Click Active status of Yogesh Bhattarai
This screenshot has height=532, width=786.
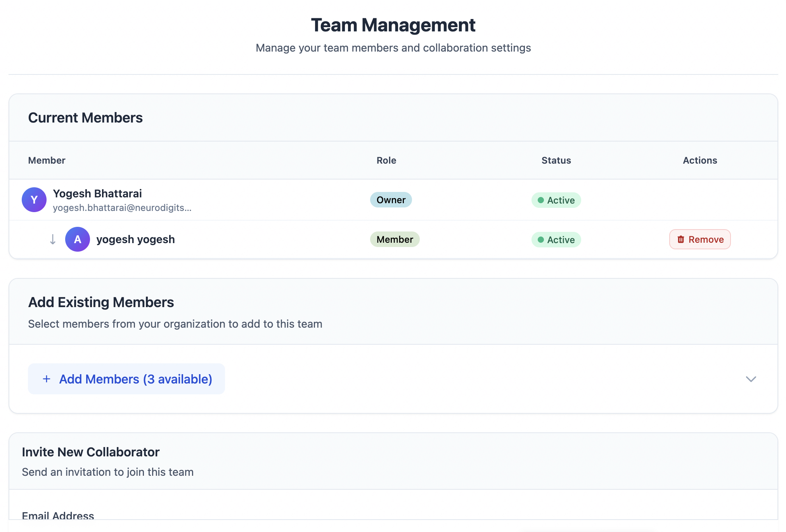pyautogui.click(x=561, y=200)
